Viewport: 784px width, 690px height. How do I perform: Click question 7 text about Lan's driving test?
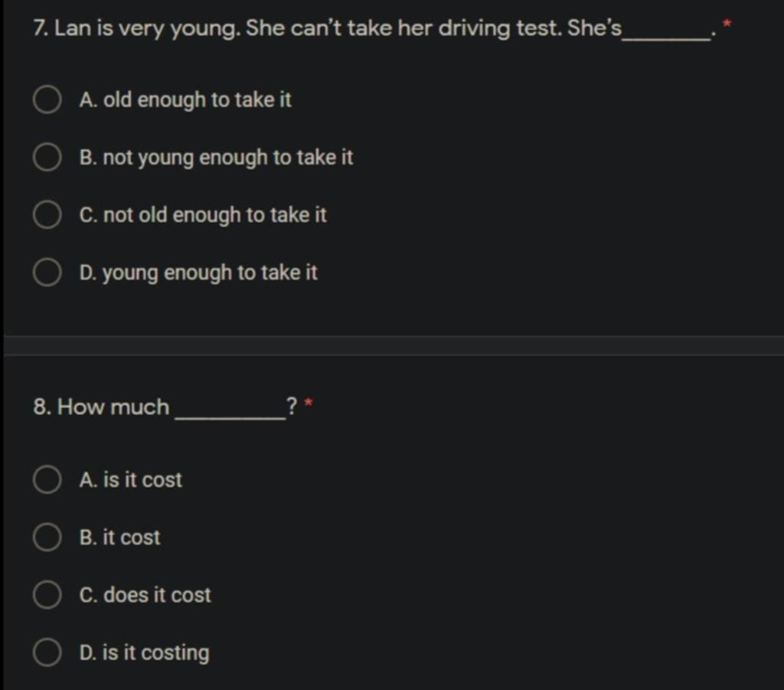point(374,28)
